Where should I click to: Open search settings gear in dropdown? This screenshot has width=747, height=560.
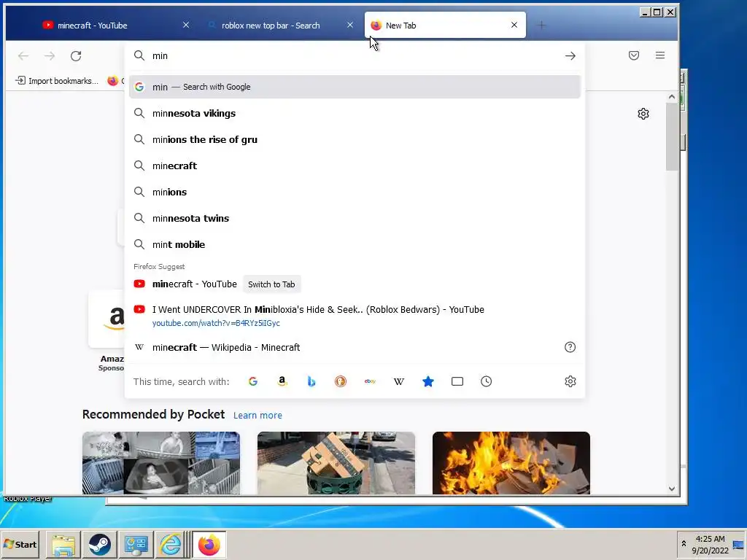coord(570,381)
